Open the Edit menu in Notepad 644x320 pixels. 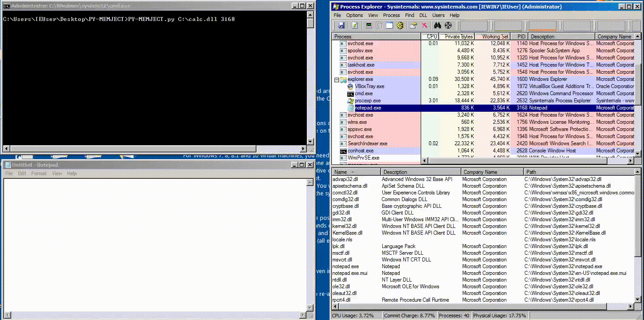(x=22, y=173)
